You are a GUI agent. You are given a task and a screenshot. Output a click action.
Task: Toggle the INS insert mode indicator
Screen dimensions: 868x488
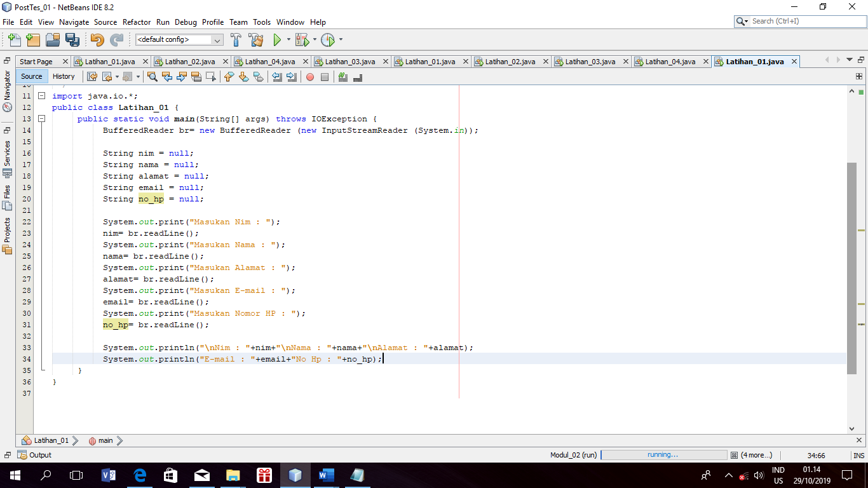[859, 455]
